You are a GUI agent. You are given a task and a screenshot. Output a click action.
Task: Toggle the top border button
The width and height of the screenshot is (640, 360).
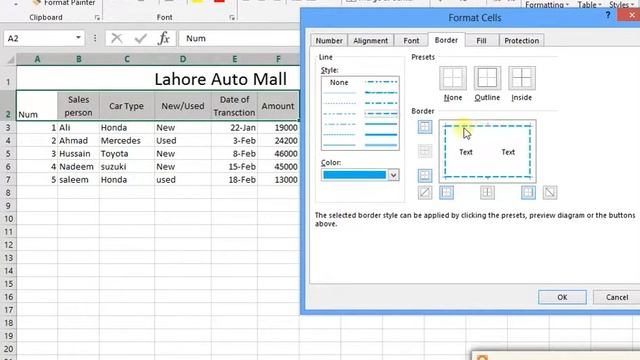tap(424, 127)
